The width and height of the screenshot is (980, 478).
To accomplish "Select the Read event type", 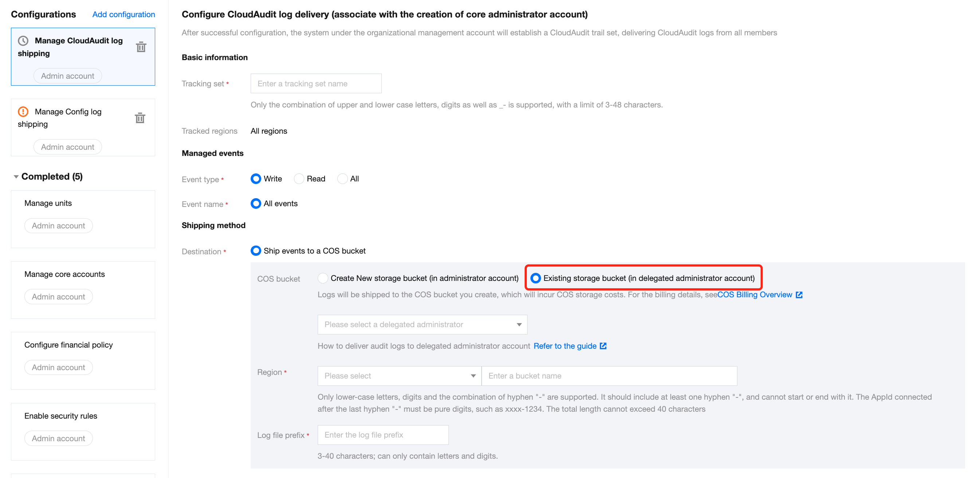I will [x=299, y=179].
